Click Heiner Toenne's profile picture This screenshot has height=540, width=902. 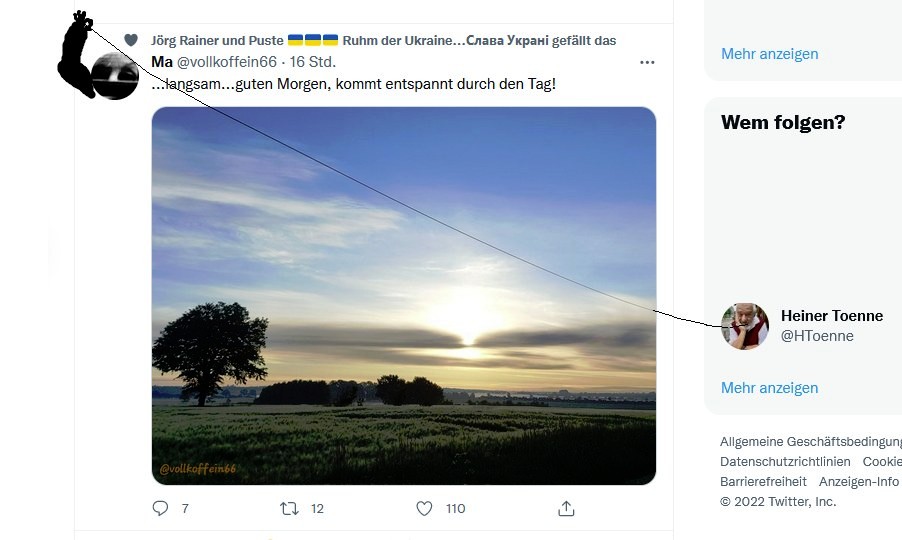coord(745,326)
